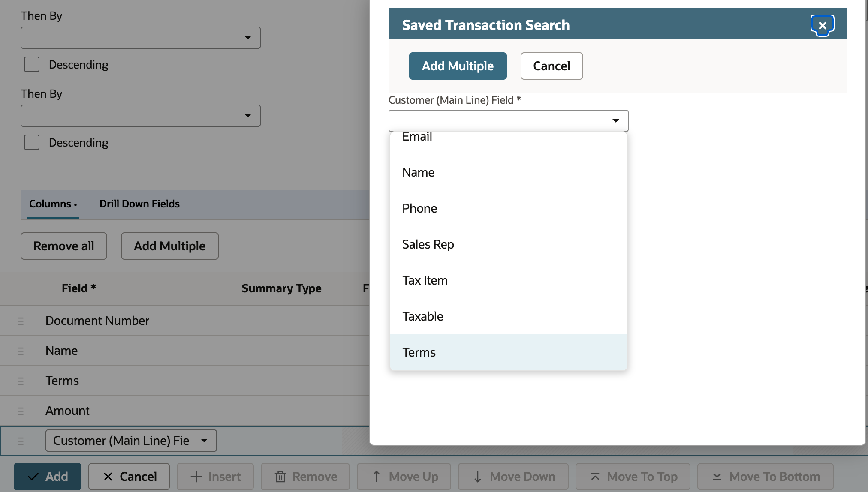This screenshot has height=492, width=868.
Task: Click the drag handle for Terms column row
Action: pos(21,381)
